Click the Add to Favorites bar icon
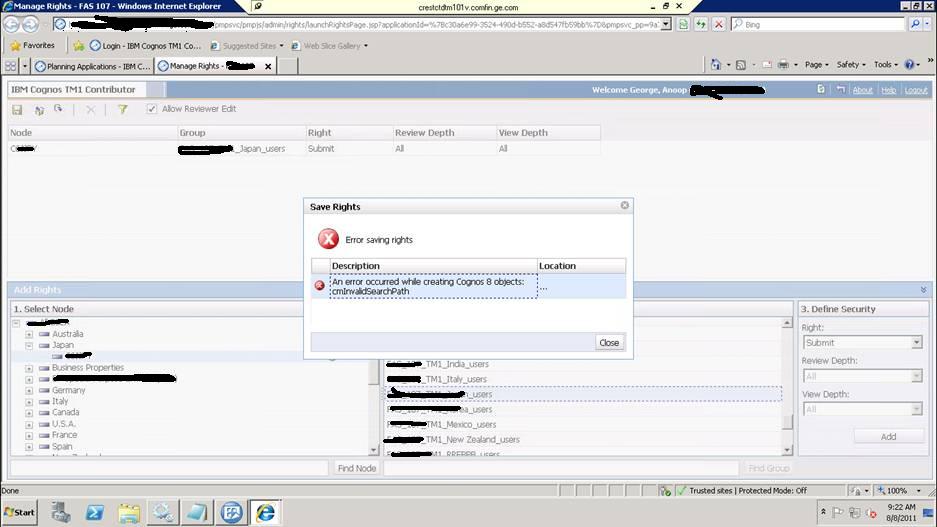 [78, 45]
